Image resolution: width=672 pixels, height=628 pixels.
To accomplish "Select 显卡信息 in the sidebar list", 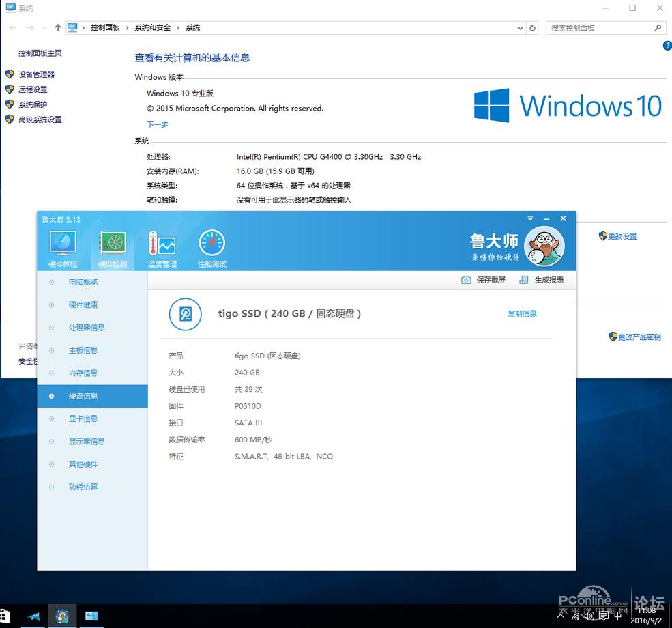I will [83, 418].
